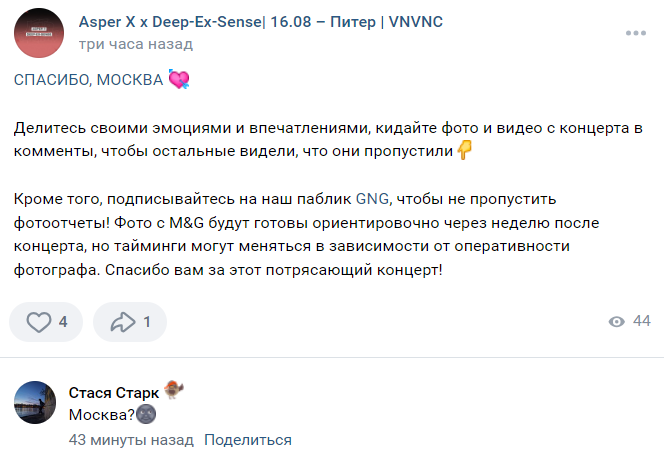Click the view count number 44
This screenshot has height=466, width=664.
(x=641, y=321)
